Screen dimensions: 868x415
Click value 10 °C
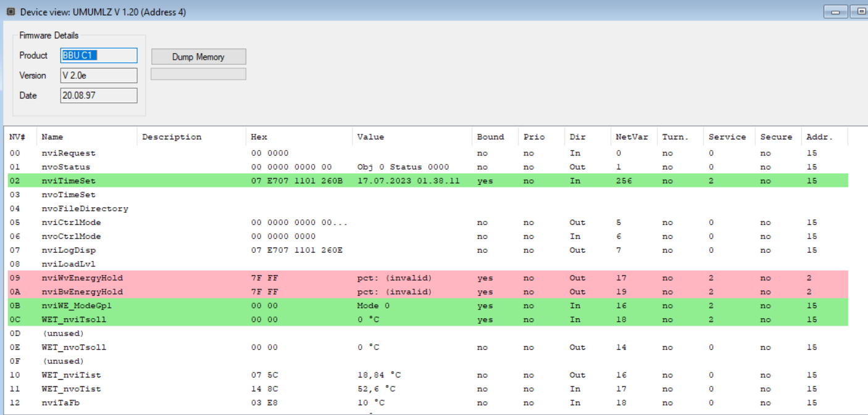pyautogui.click(x=370, y=403)
